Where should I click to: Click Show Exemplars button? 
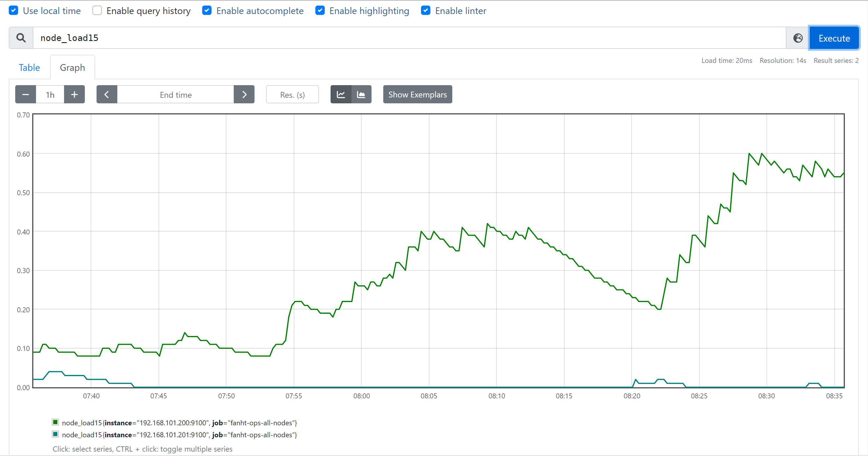(x=417, y=94)
